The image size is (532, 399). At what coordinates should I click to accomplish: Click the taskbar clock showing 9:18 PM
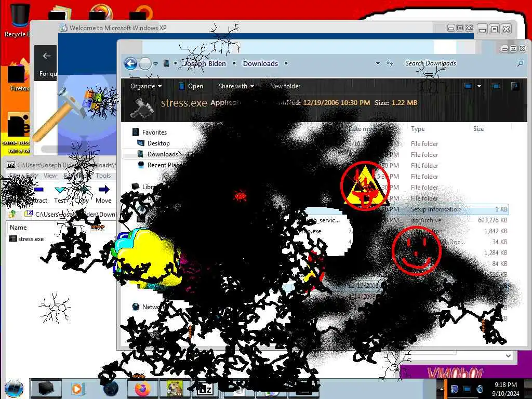pyautogui.click(x=506, y=389)
